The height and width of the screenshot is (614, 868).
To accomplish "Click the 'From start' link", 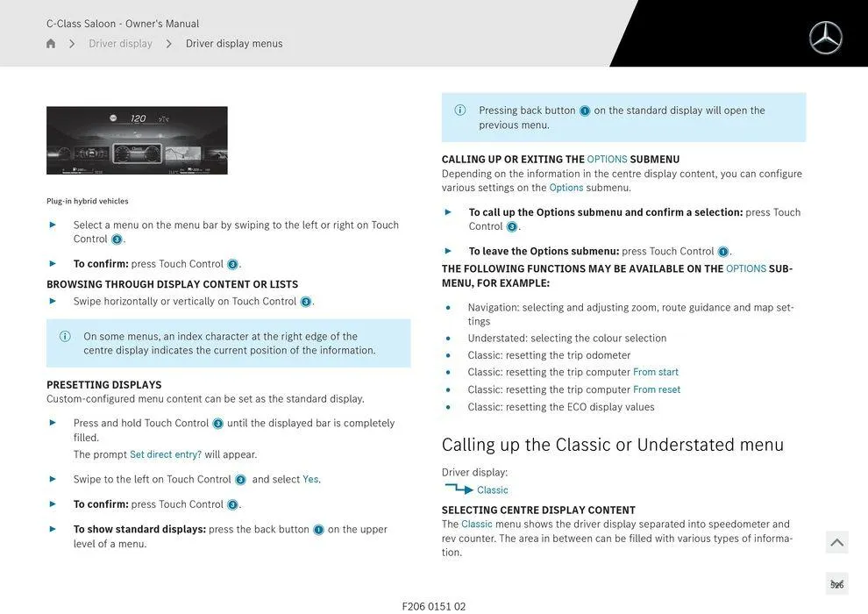I will tap(656, 372).
